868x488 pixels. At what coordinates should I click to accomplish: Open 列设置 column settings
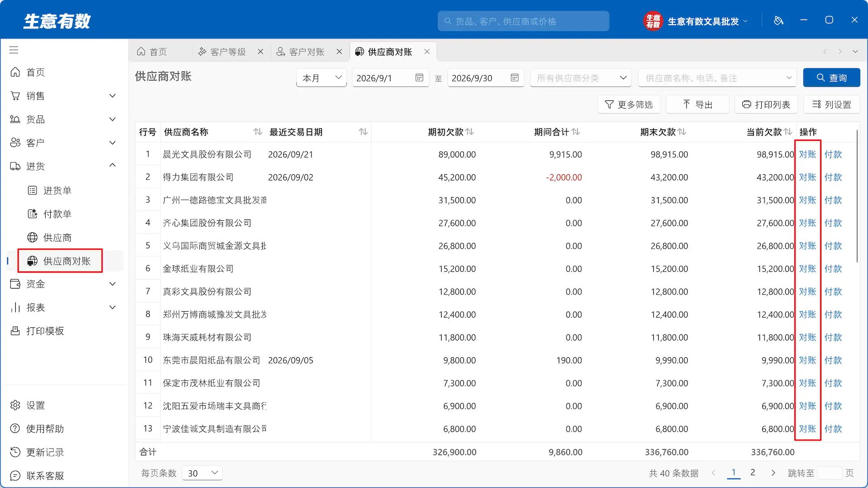(832, 104)
